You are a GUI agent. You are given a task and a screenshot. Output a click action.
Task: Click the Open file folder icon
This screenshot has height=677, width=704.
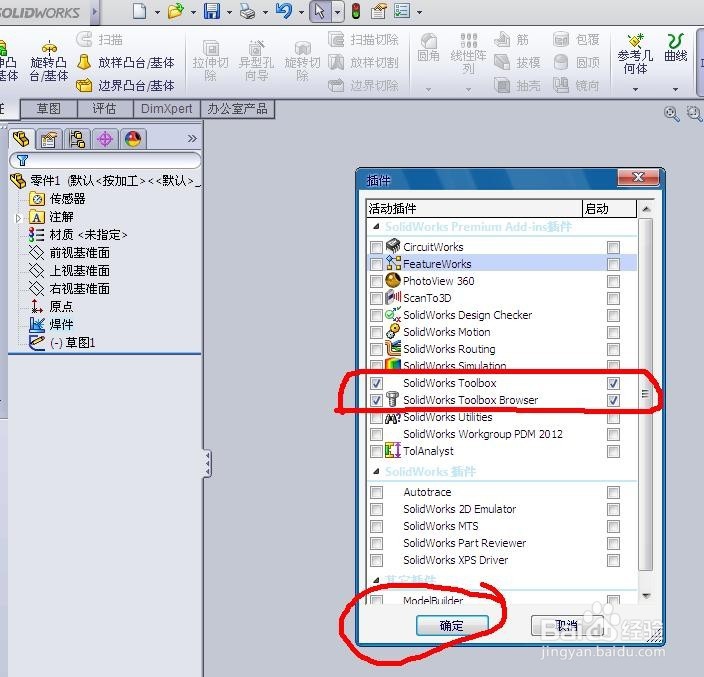[176, 11]
